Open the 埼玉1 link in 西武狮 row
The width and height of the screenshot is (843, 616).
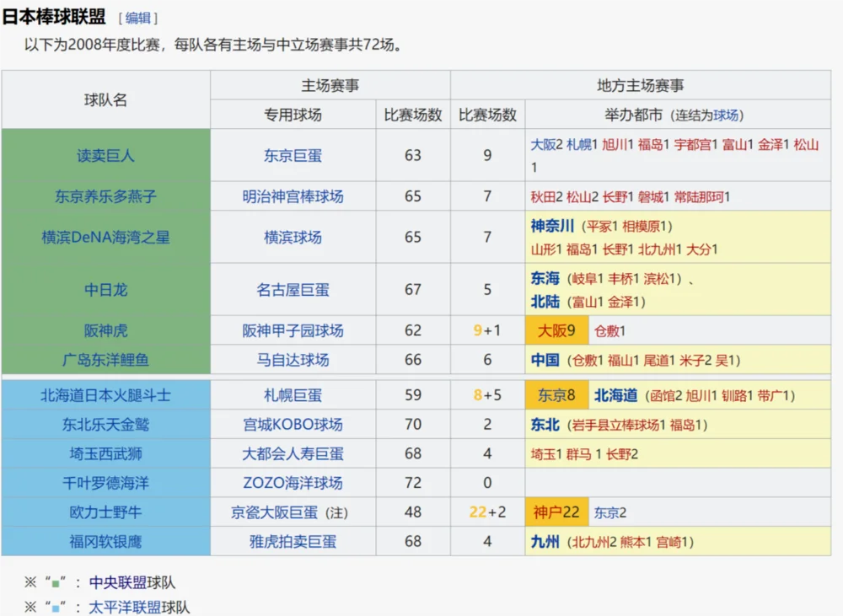546,454
